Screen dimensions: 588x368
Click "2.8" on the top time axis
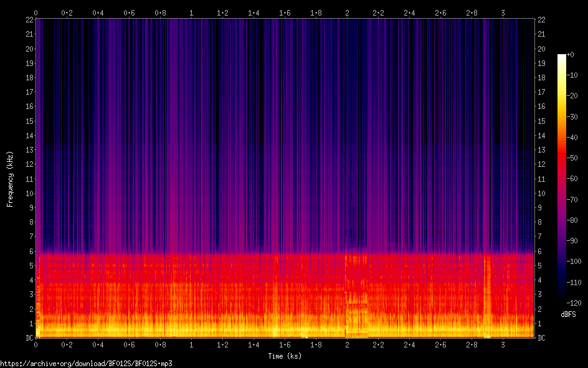(472, 13)
